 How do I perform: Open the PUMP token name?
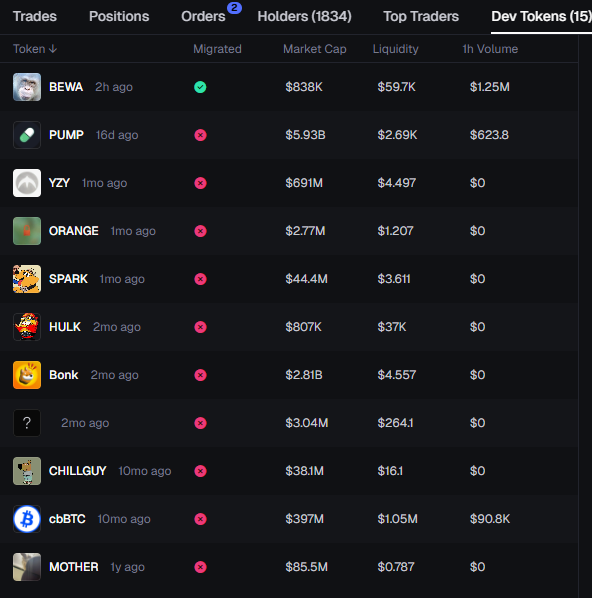coord(66,135)
